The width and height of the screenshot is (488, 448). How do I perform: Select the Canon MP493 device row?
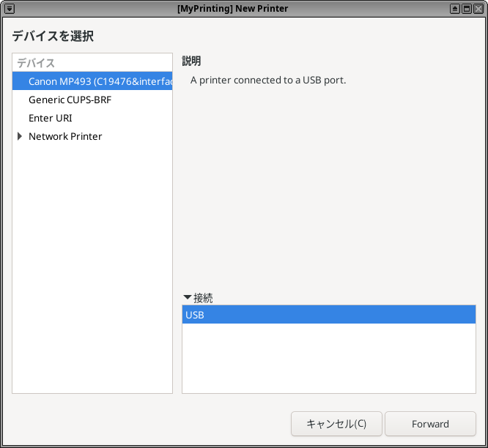click(x=92, y=81)
